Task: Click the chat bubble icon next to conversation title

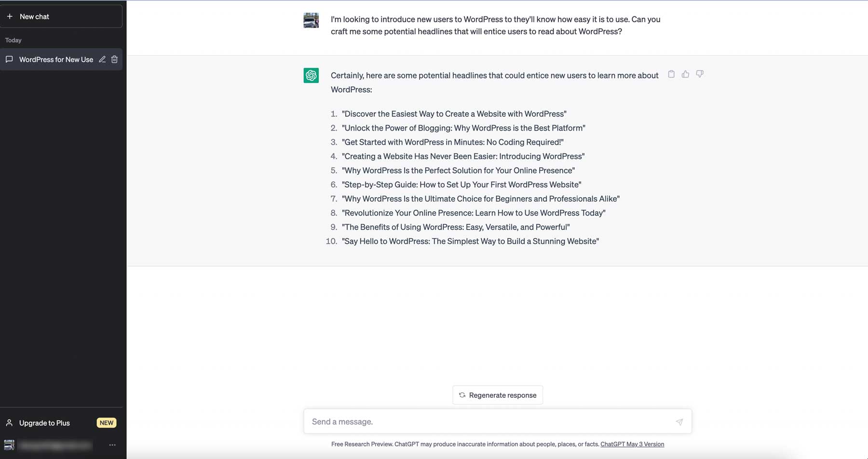Action: [x=10, y=59]
